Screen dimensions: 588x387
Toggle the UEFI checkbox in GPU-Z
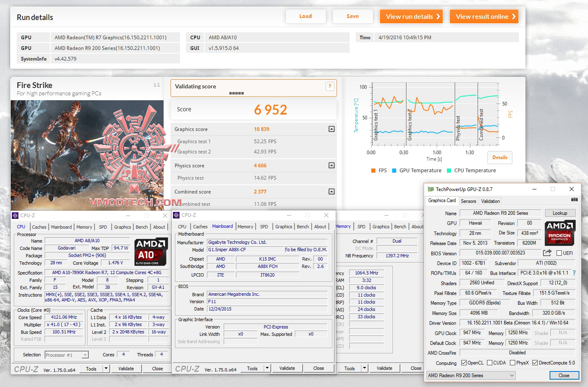(559, 253)
